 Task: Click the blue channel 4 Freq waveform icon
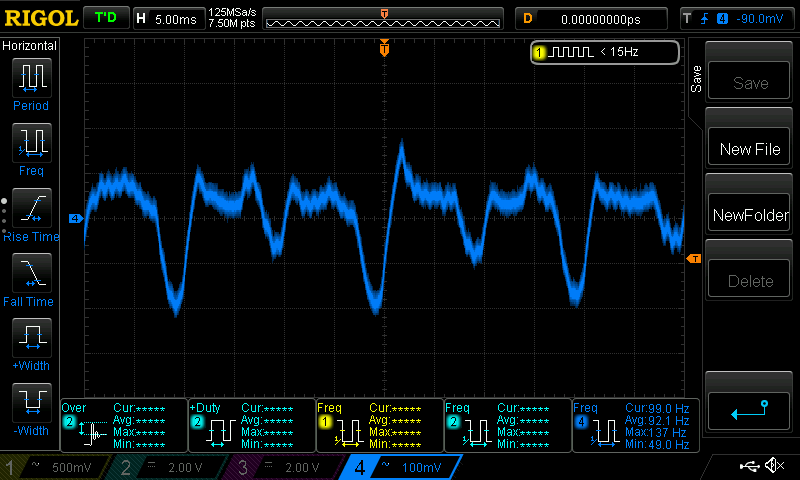click(x=605, y=433)
